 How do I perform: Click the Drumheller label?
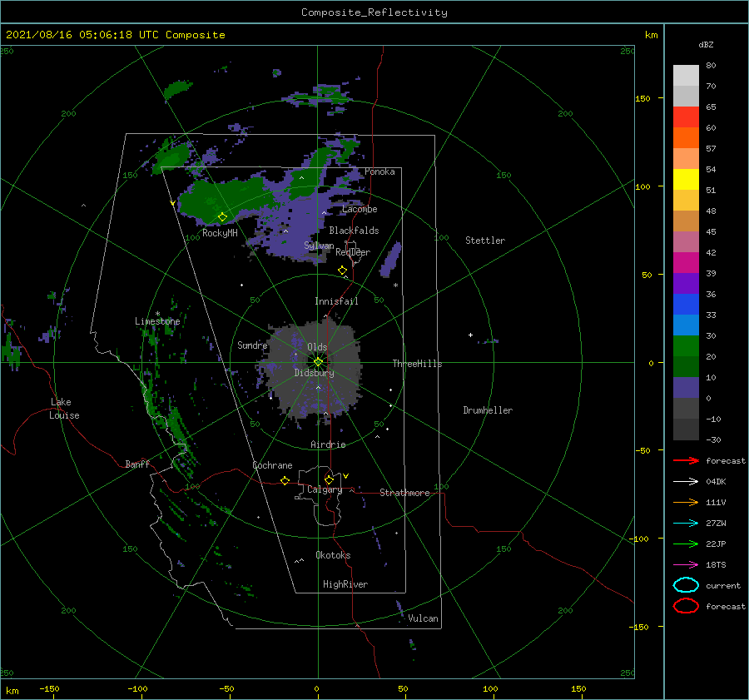click(x=488, y=410)
